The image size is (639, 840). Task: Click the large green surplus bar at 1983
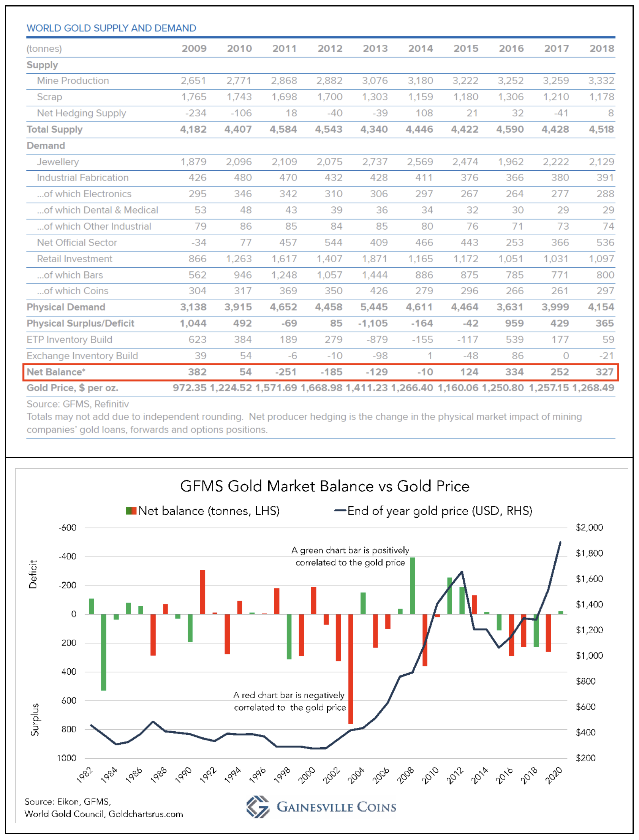coord(103,652)
